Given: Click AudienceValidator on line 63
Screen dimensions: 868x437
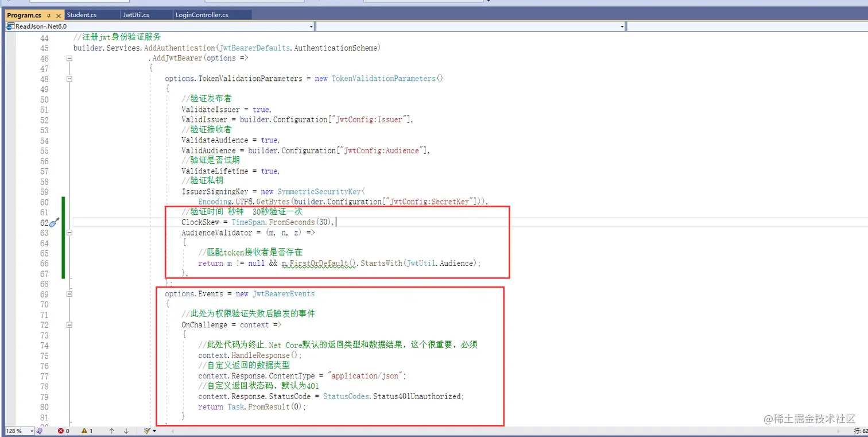Looking at the screenshot, I should tap(217, 233).
